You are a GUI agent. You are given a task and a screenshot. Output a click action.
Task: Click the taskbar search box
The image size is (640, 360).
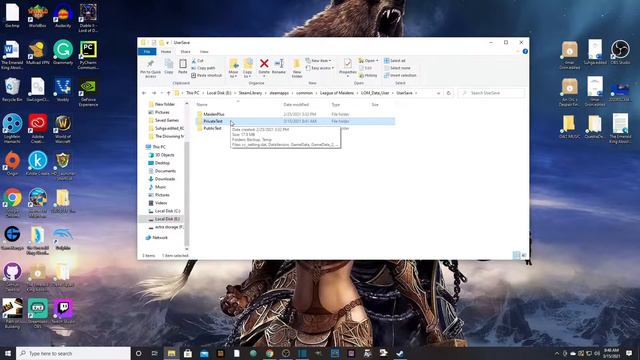click(x=73, y=353)
